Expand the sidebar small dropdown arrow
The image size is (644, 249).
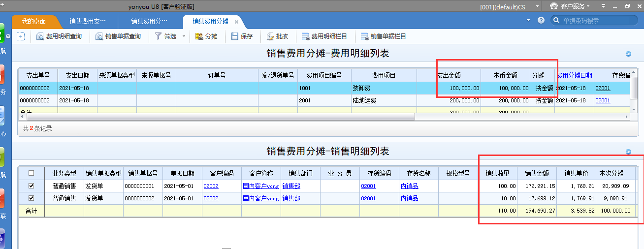8,36
